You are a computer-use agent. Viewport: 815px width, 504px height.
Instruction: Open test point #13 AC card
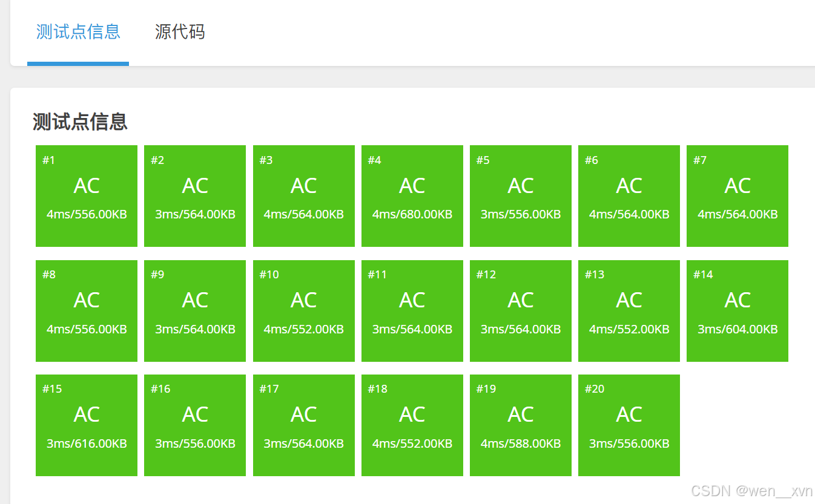pyautogui.click(x=629, y=311)
